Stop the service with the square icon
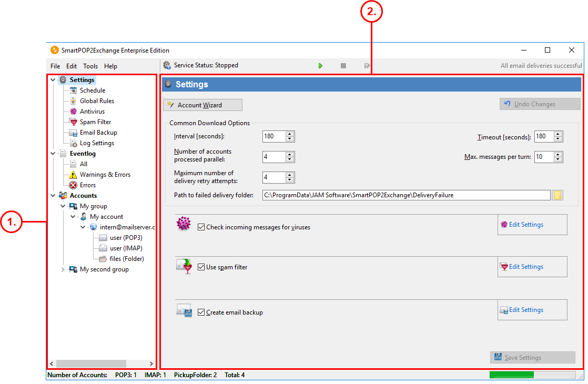 pyautogui.click(x=343, y=66)
